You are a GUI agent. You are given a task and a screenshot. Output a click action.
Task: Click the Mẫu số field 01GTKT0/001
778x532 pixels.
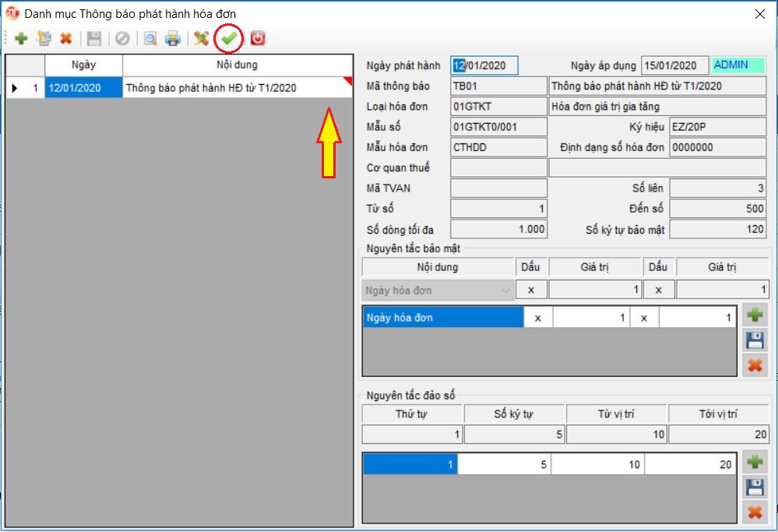pos(498,126)
